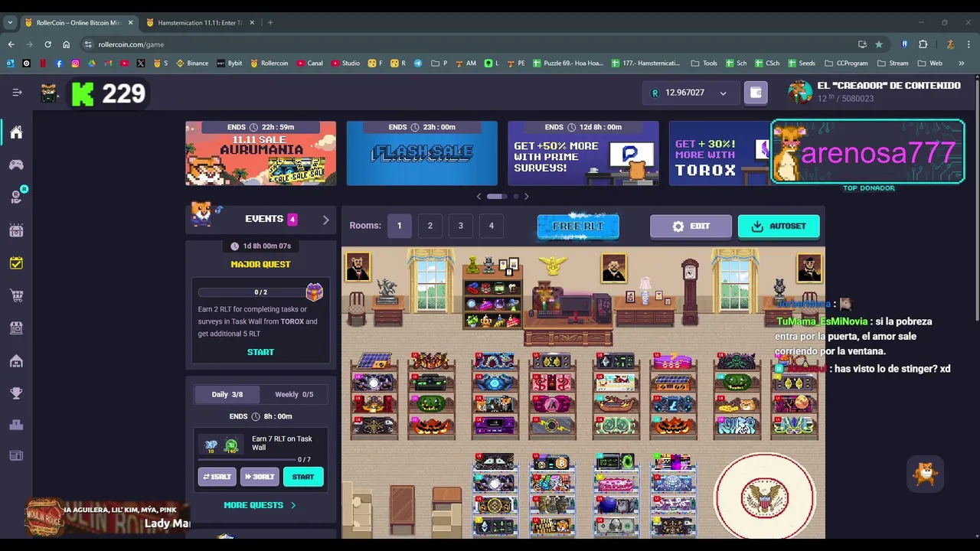Open the Binance bookmark
980x551 pixels.
(x=192, y=64)
